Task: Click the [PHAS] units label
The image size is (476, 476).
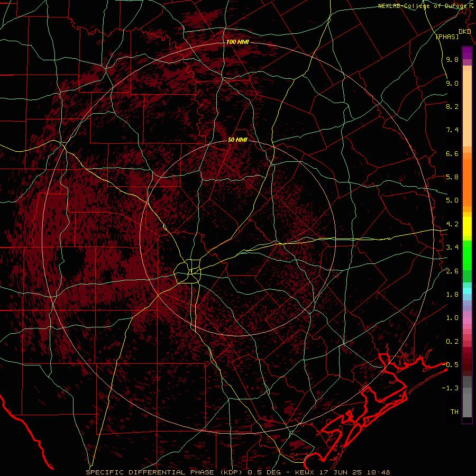Action: tap(447, 36)
